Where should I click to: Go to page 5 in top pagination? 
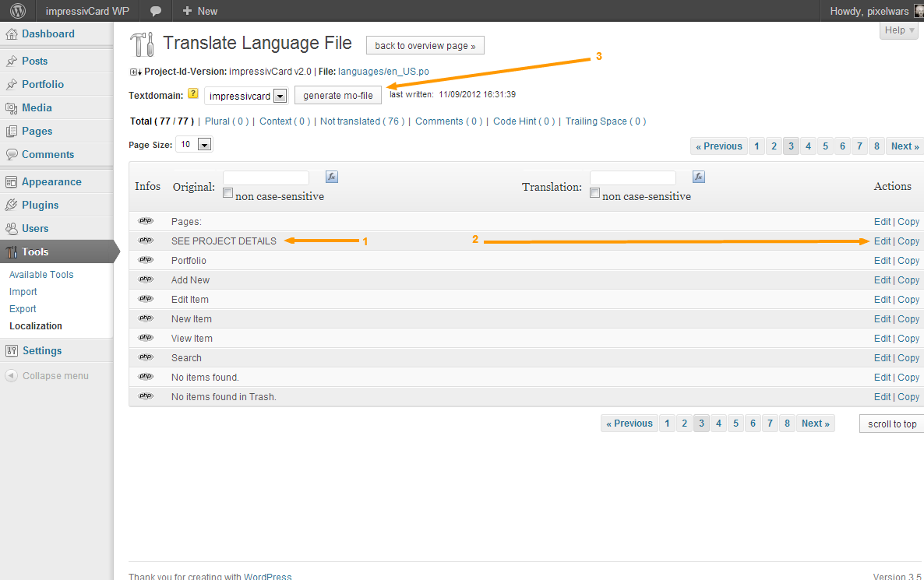825,146
